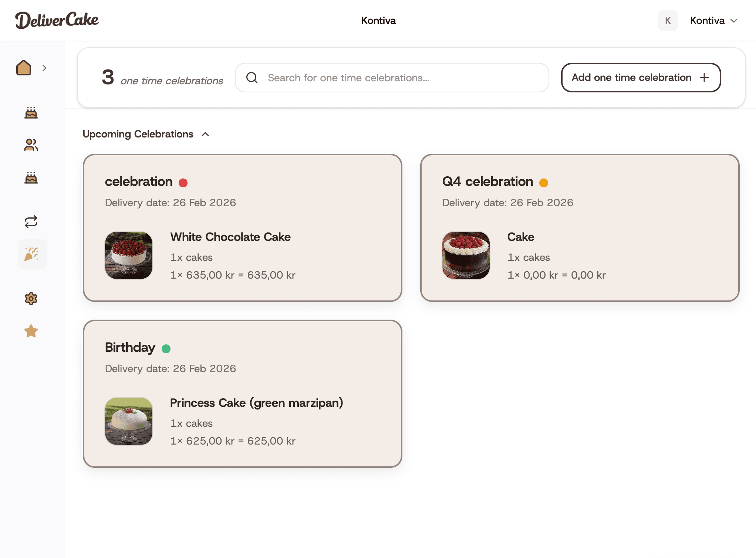Click Add one time celebration button

pos(641,78)
